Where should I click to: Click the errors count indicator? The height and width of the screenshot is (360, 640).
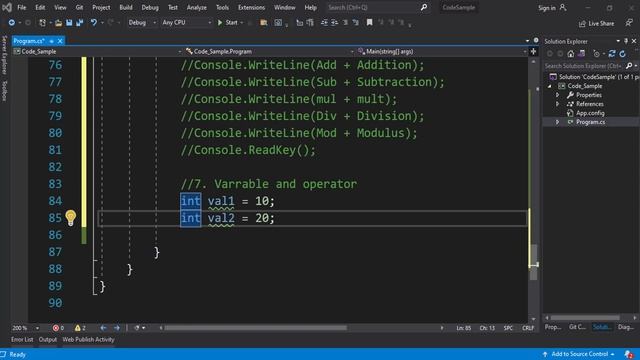coord(58,328)
